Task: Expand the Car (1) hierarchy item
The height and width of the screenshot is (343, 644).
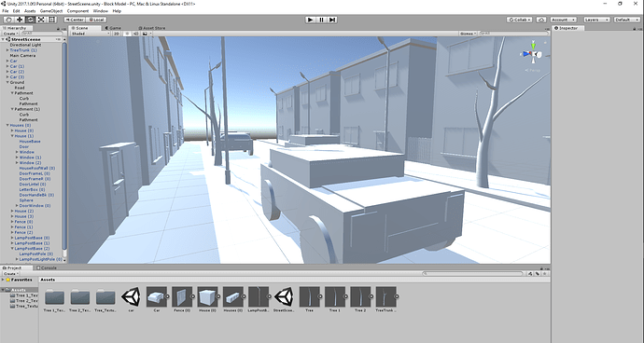Action: [7, 66]
